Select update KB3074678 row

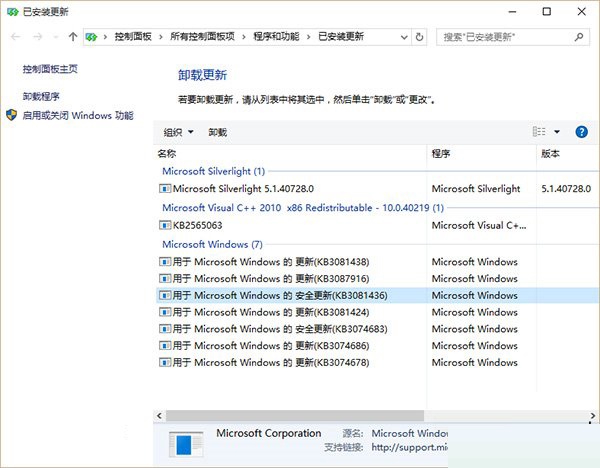point(377,362)
